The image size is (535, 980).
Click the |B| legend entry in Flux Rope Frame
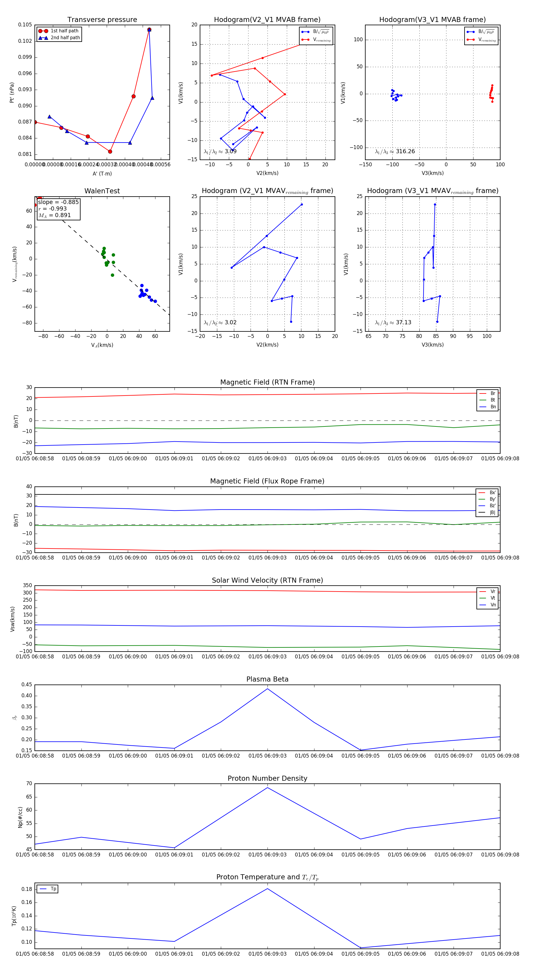pyautogui.click(x=487, y=513)
